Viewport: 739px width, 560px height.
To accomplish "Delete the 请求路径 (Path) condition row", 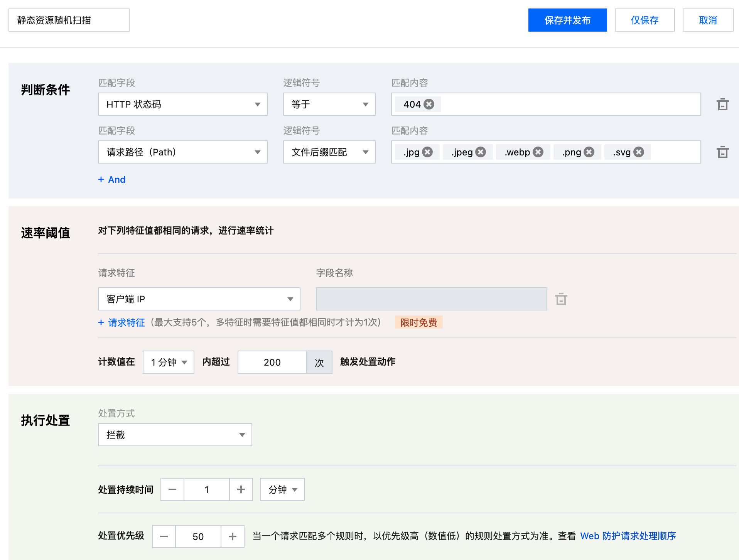I will (x=722, y=152).
